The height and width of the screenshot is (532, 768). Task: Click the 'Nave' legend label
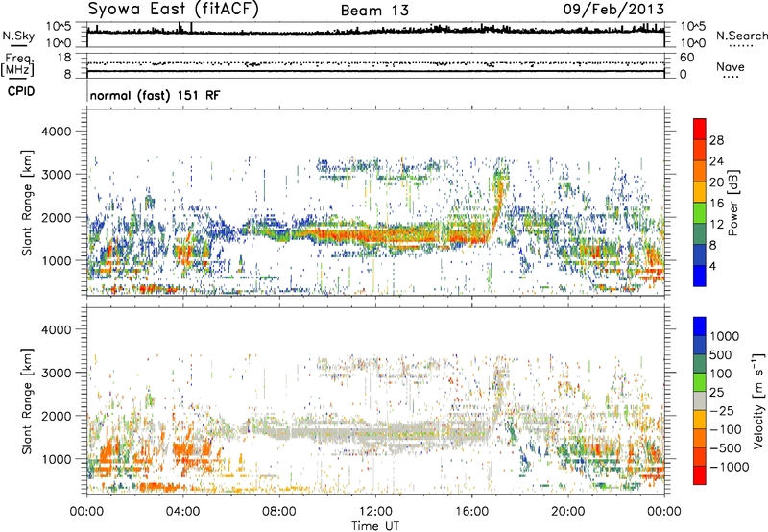click(731, 67)
